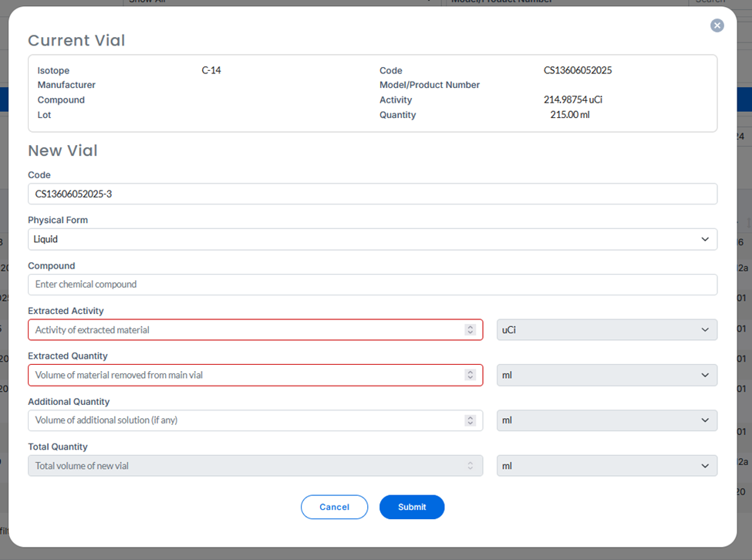Cancel the new vial form
This screenshot has width=752, height=560.
pos(334,507)
